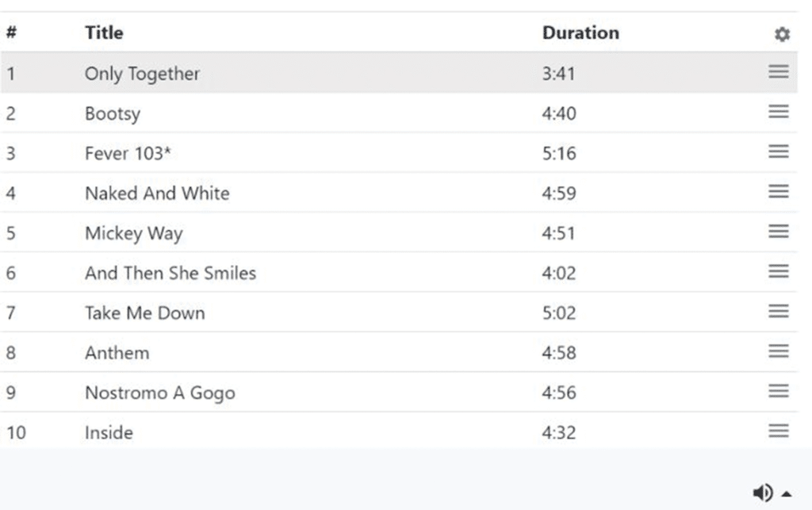Click the menu icon for Only Together
The height and width of the screenshot is (510, 812).
779,72
